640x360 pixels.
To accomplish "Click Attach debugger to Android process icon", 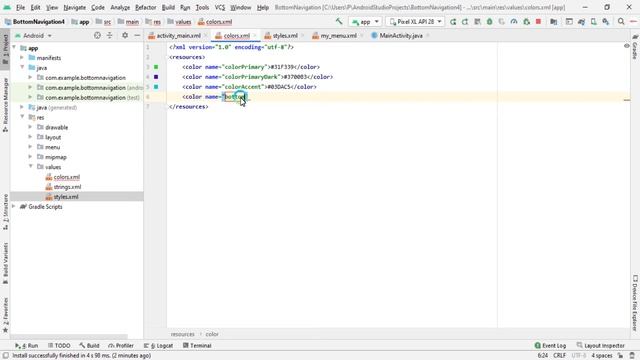I will click(x=527, y=22).
